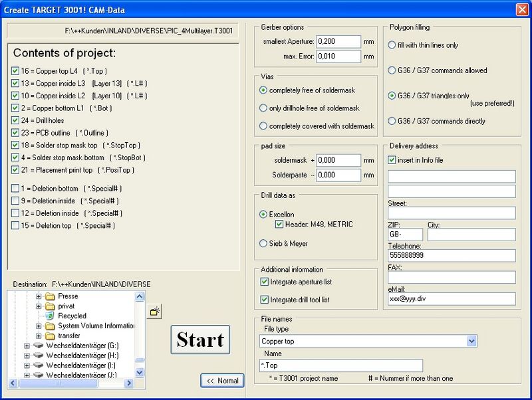532x400 pixels.
Task: Select Excellon drill data format
Action: tap(263, 214)
